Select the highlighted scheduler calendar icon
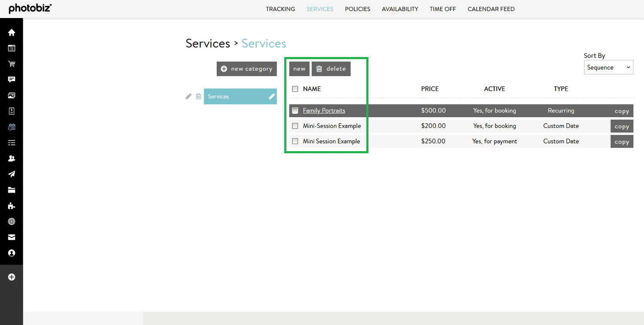Image resolution: width=644 pixels, height=325 pixels. (12, 127)
